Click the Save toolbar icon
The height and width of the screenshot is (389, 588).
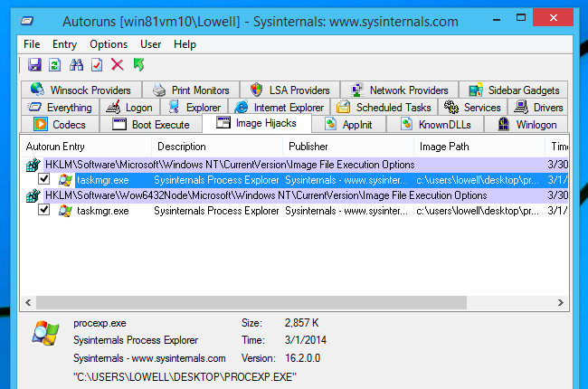click(x=34, y=65)
